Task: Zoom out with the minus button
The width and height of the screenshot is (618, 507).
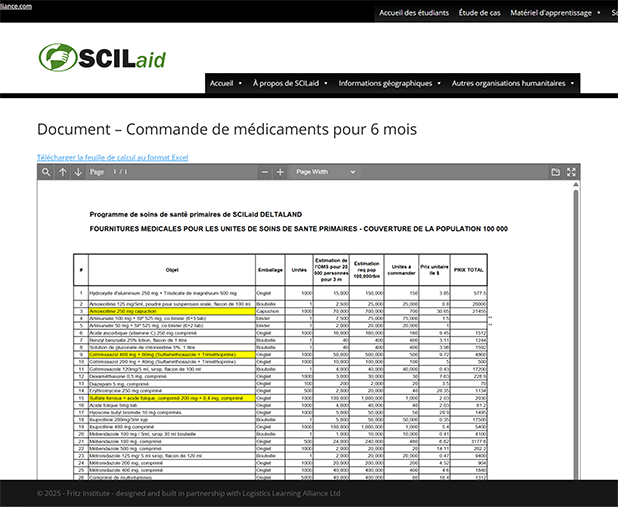Action: tap(265, 172)
